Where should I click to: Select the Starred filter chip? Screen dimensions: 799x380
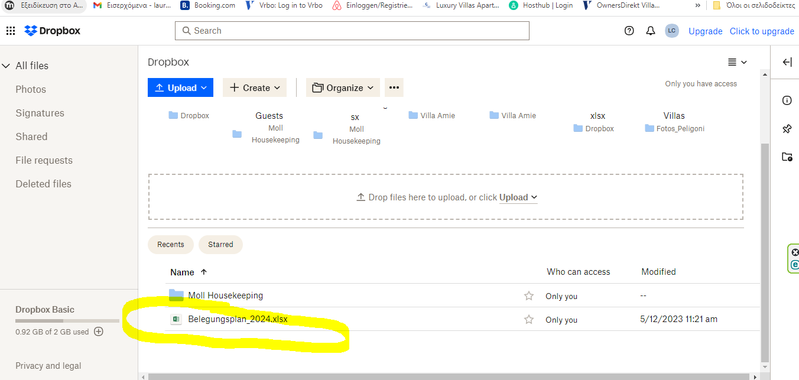[x=221, y=245]
